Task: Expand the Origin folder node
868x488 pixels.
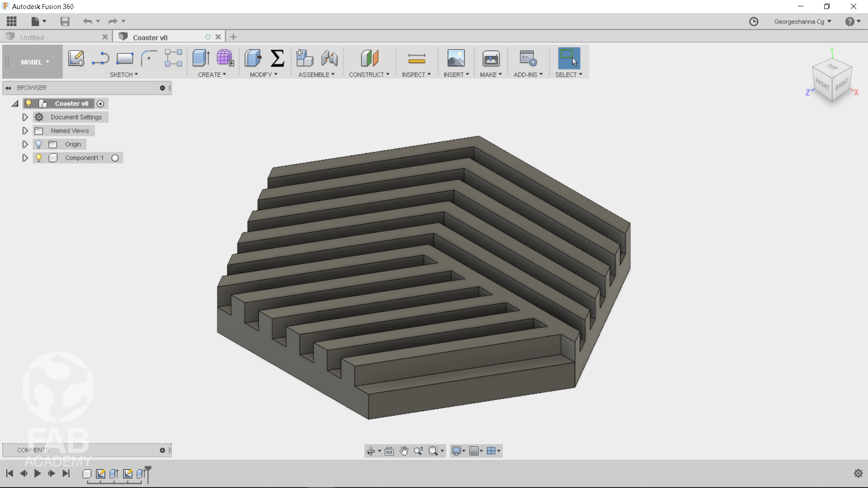Action: [x=25, y=144]
